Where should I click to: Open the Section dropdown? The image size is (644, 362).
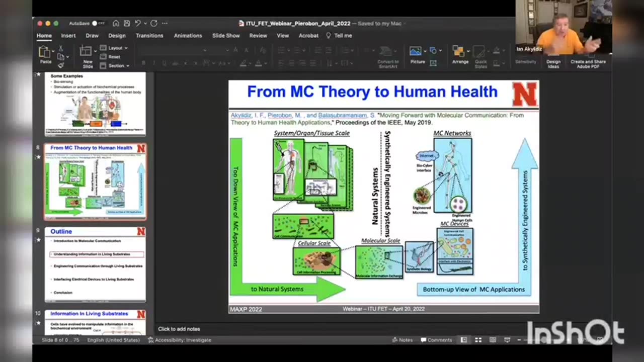pos(115,65)
